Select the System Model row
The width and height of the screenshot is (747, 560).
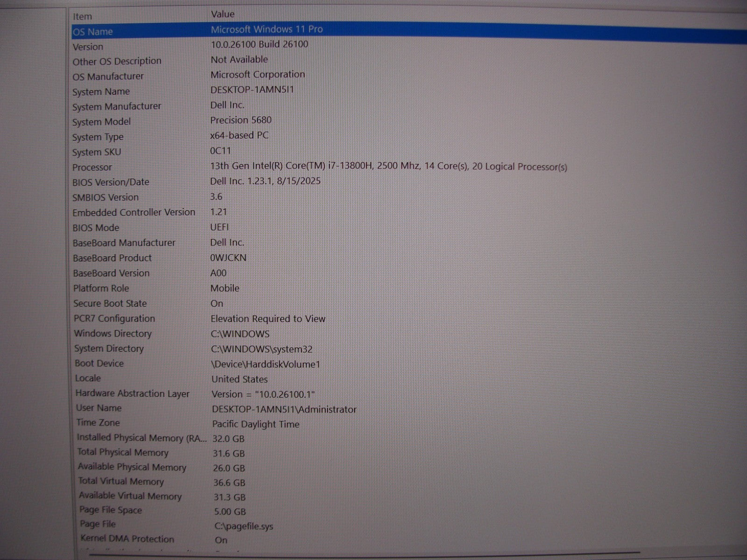pyautogui.click(x=102, y=122)
